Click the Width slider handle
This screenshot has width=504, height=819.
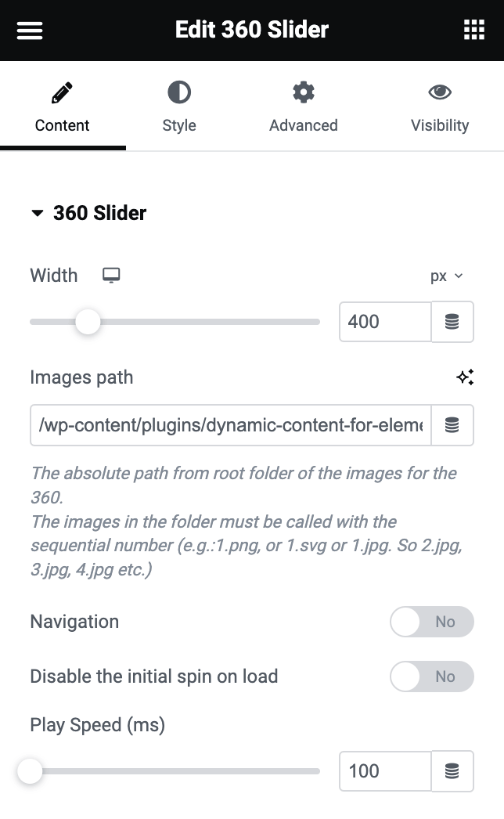tap(88, 322)
